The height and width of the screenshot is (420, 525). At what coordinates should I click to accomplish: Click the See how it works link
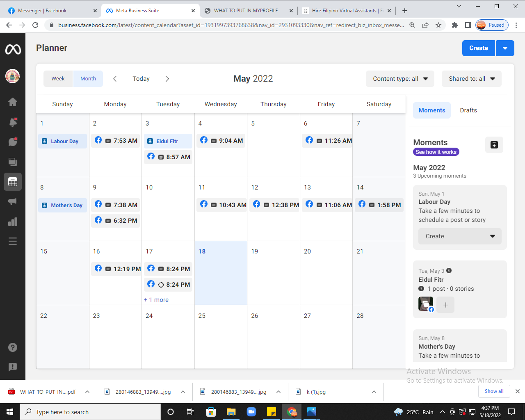point(436,152)
